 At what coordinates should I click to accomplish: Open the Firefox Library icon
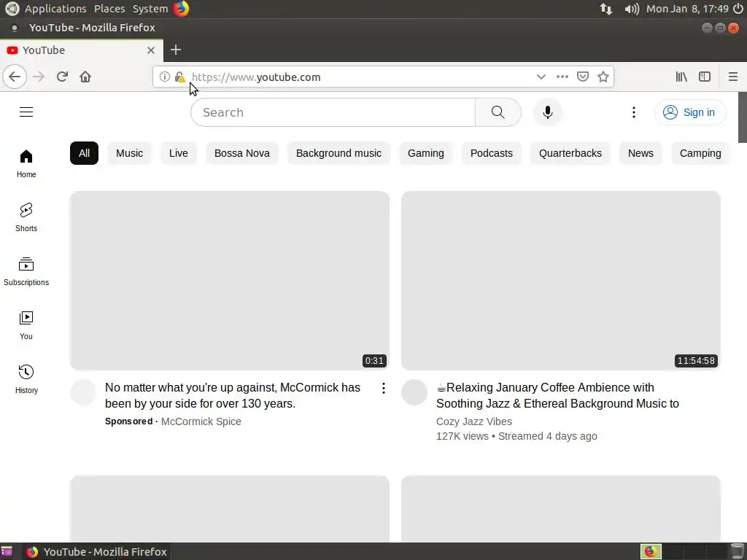tap(681, 77)
